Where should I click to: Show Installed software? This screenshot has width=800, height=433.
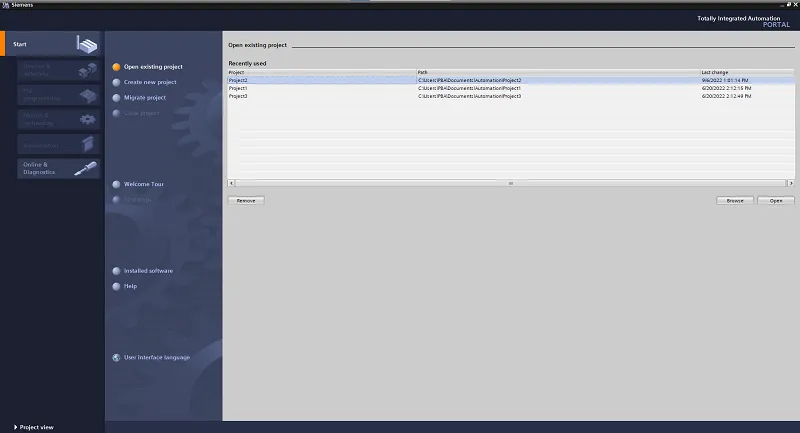point(148,271)
